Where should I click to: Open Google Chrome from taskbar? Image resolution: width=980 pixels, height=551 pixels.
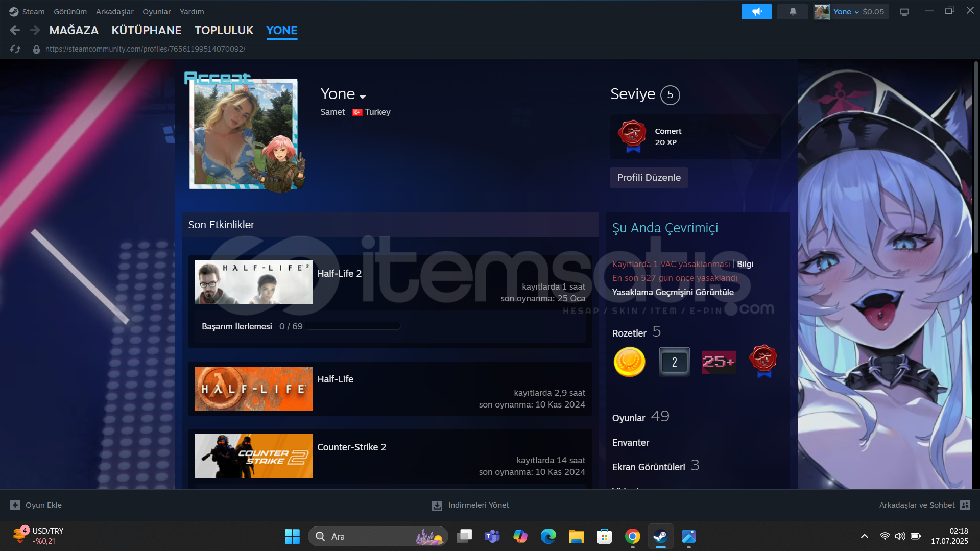pyautogui.click(x=633, y=537)
